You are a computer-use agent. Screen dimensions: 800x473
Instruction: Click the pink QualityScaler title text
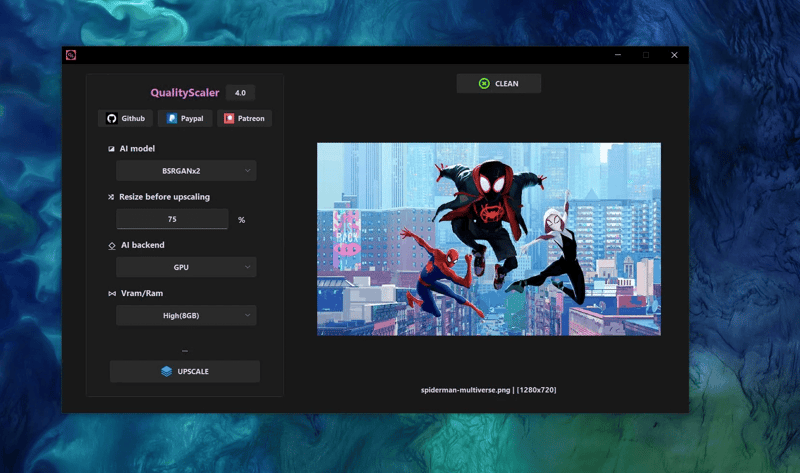click(185, 93)
